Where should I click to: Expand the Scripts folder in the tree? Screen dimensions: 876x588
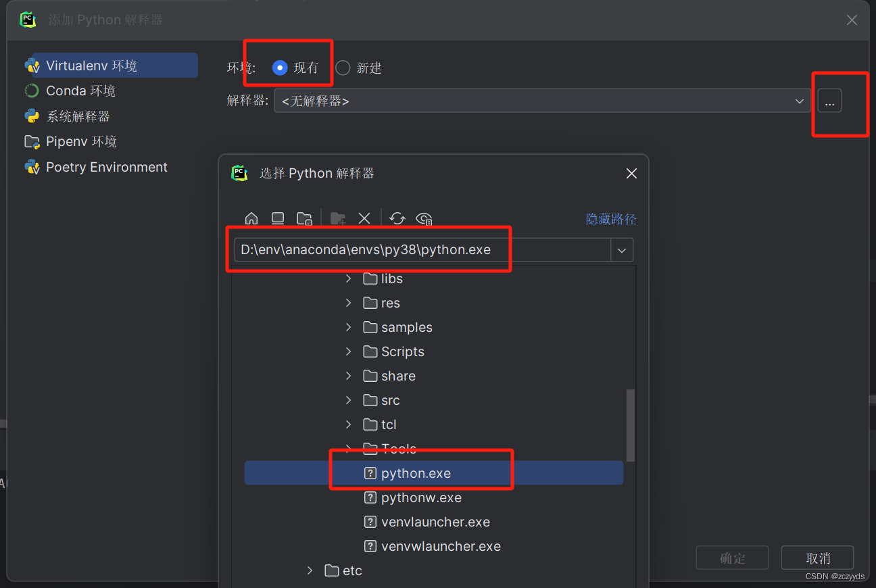click(x=348, y=351)
